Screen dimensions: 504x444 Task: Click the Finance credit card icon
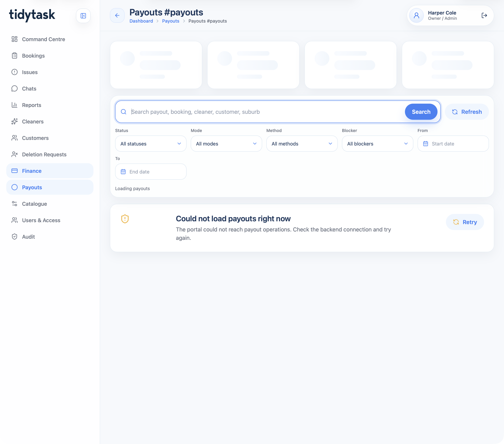coord(15,171)
